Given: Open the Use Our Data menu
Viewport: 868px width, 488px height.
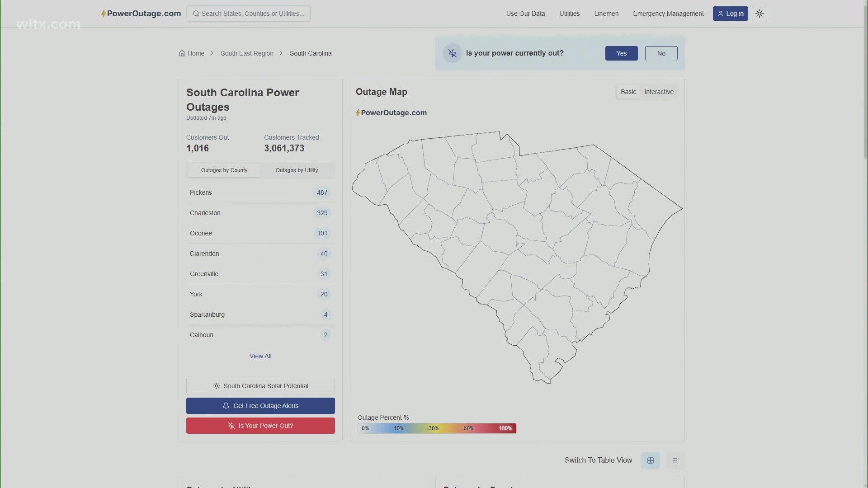Looking at the screenshot, I should 525,14.
